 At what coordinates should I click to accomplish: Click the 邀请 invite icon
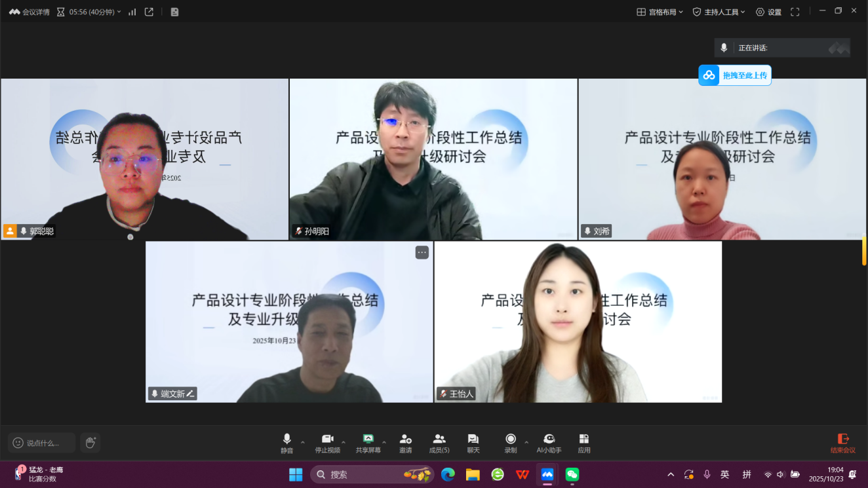(x=405, y=443)
